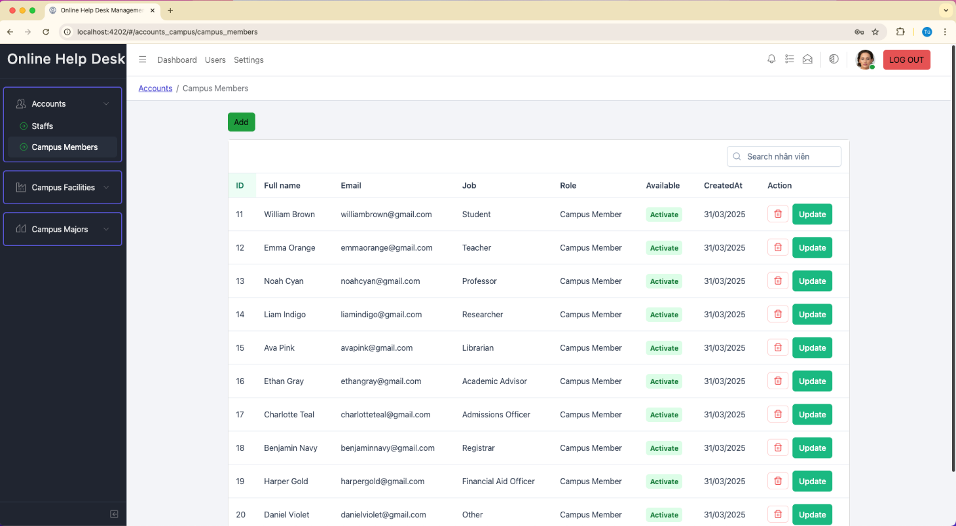Open Dashboard from the top navigation
The height and width of the screenshot is (526, 956).
[177, 60]
